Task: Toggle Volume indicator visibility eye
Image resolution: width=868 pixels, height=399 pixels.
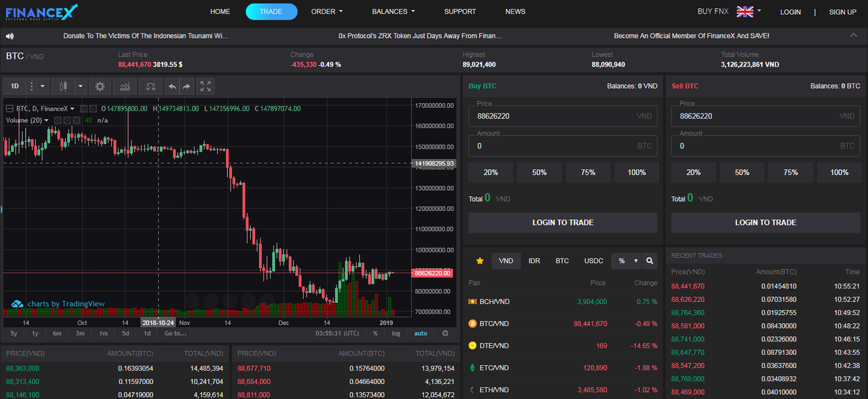Action: click(x=58, y=120)
